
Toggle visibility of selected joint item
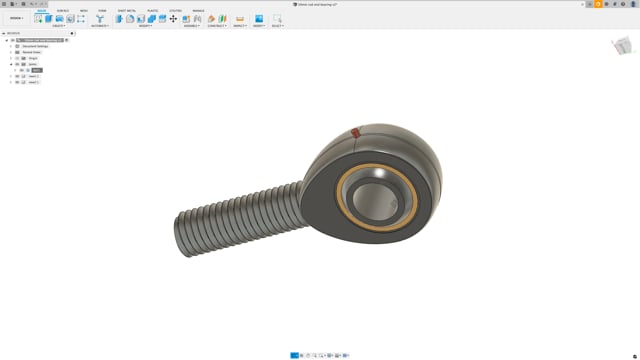(22, 70)
